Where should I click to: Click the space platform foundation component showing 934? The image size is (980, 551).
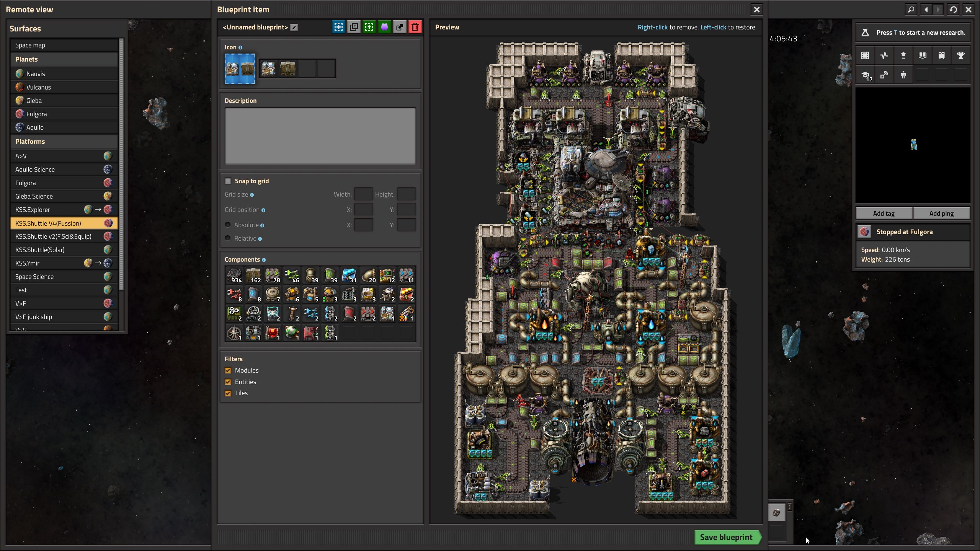(x=234, y=275)
